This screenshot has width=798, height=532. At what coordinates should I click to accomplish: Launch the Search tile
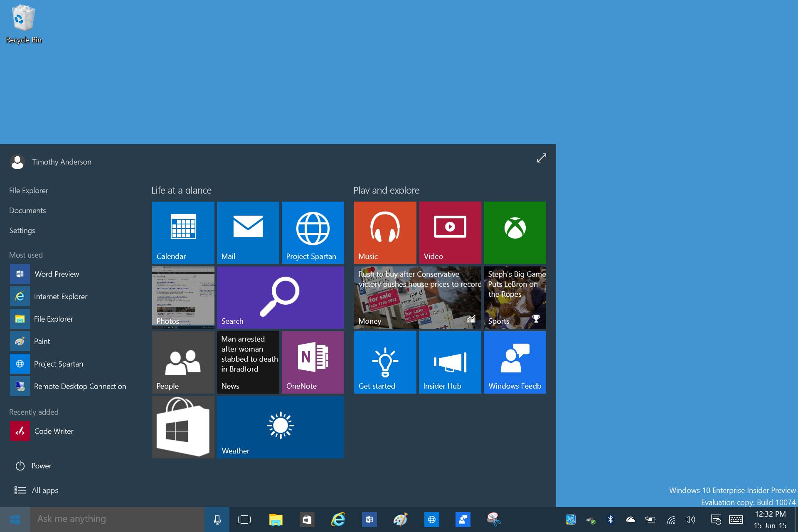tap(280, 298)
